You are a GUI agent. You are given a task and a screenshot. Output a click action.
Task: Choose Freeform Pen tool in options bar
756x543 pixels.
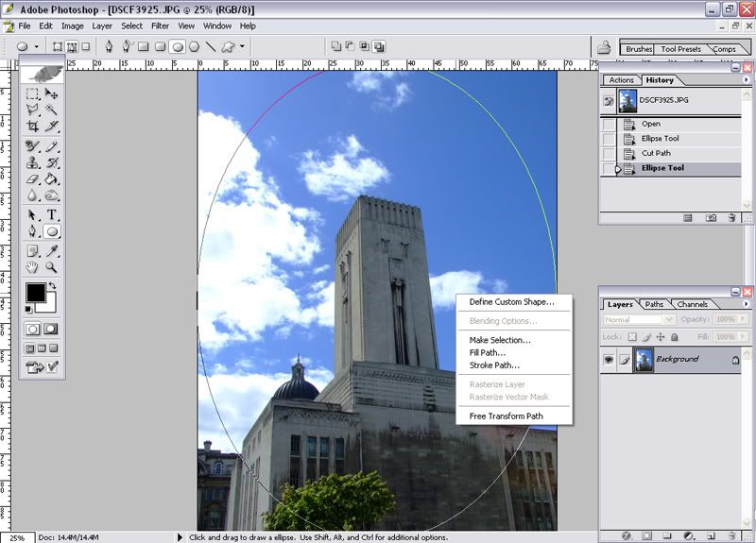[127, 46]
